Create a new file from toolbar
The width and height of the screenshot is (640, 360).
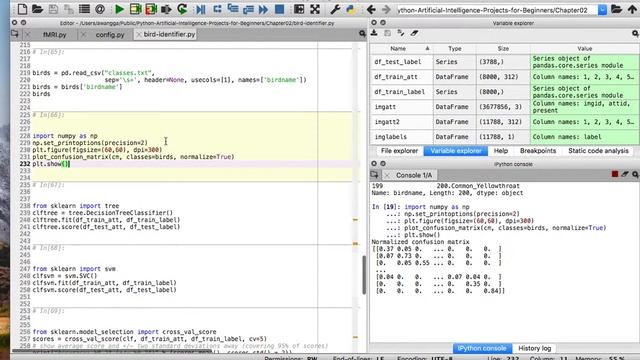click(x=22, y=9)
